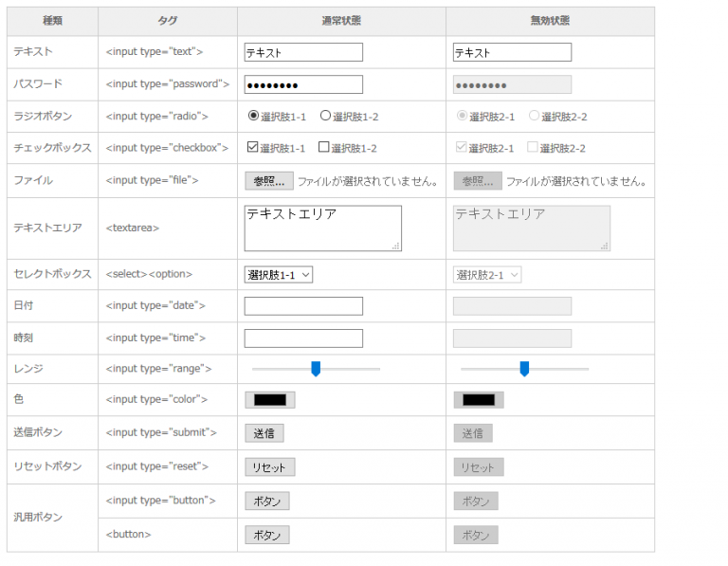Select the 選択肢1-1 radio button
Screen dimensions: 728x566
(x=253, y=116)
